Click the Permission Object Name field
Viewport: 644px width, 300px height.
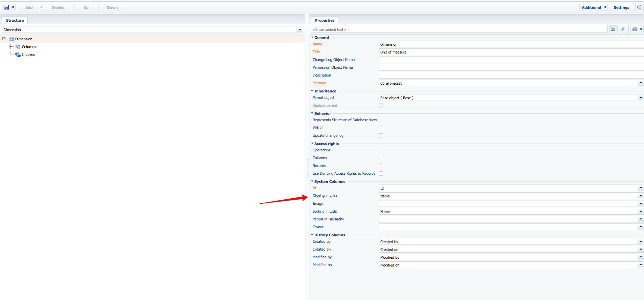[511, 68]
